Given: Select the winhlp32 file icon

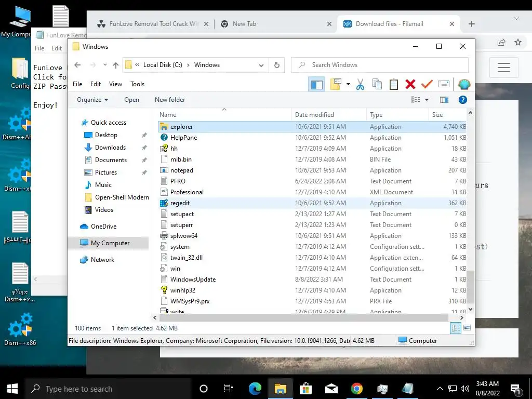Looking at the screenshot, I should pyautogui.click(x=164, y=290).
